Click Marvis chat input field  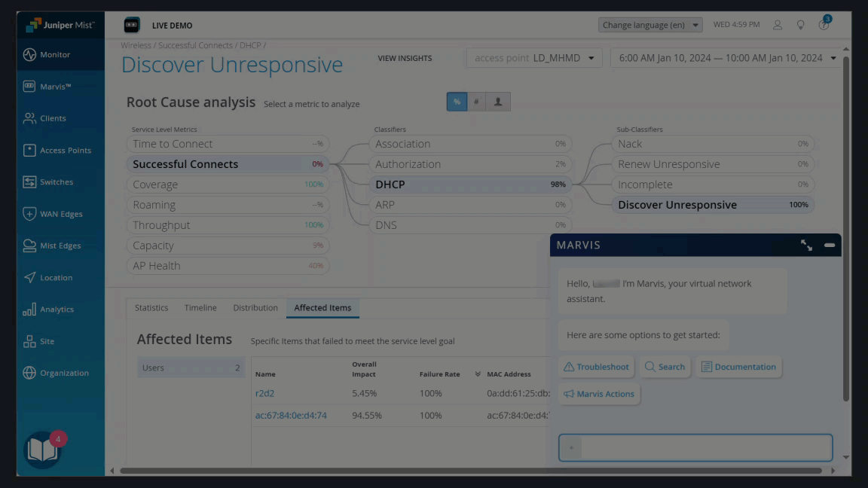[x=695, y=447]
